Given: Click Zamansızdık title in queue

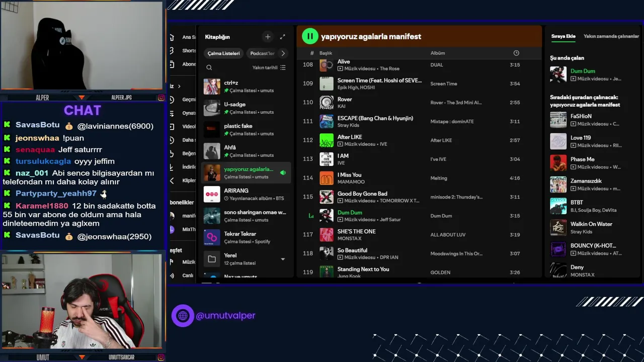Looking at the screenshot, I should [586, 181].
